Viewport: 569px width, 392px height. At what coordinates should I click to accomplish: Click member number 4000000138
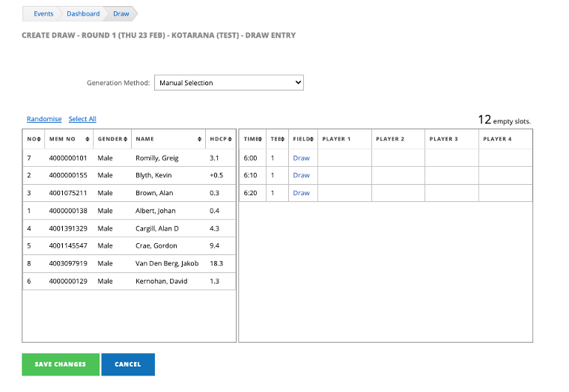[x=68, y=211]
